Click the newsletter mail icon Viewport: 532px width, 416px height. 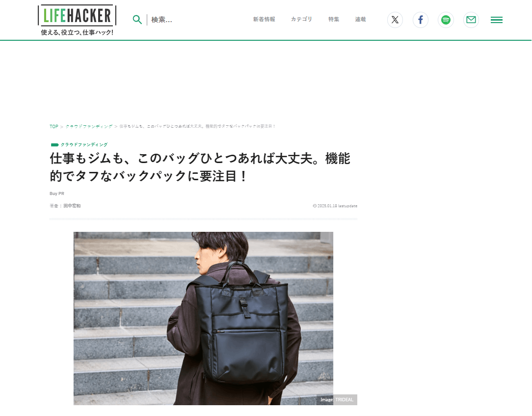[471, 20]
